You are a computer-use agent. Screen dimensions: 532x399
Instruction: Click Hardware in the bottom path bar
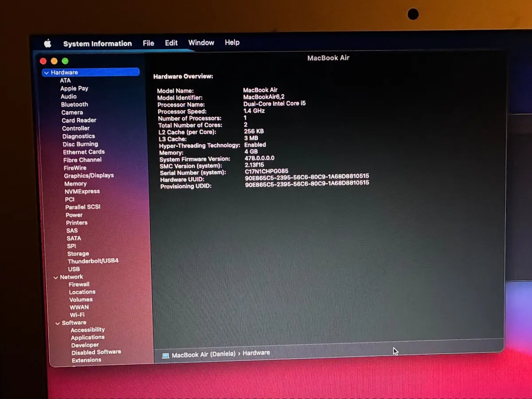(x=256, y=352)
